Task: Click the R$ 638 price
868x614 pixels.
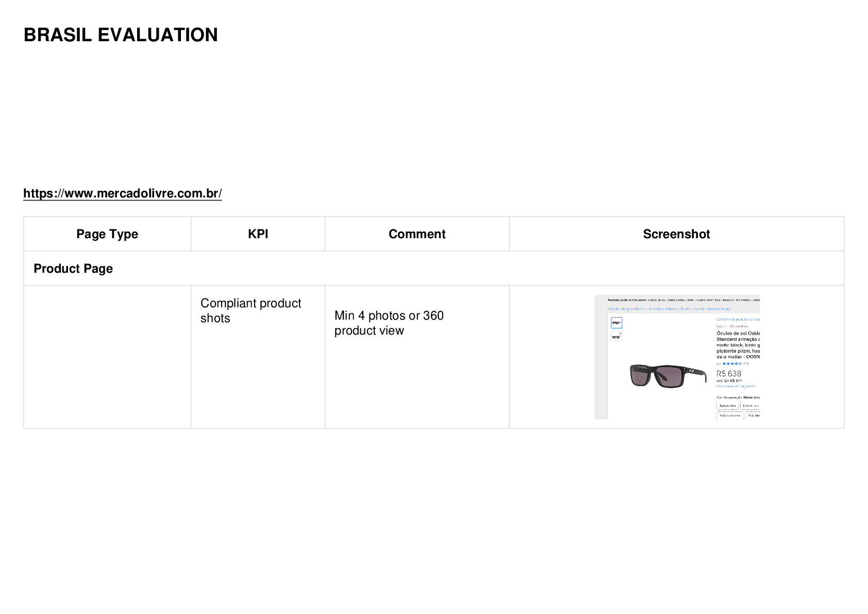Action: tap(729, 373)
